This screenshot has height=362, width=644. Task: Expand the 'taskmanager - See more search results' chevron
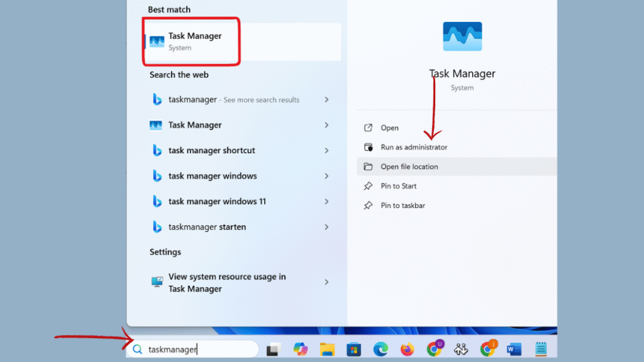click(326, 100)
